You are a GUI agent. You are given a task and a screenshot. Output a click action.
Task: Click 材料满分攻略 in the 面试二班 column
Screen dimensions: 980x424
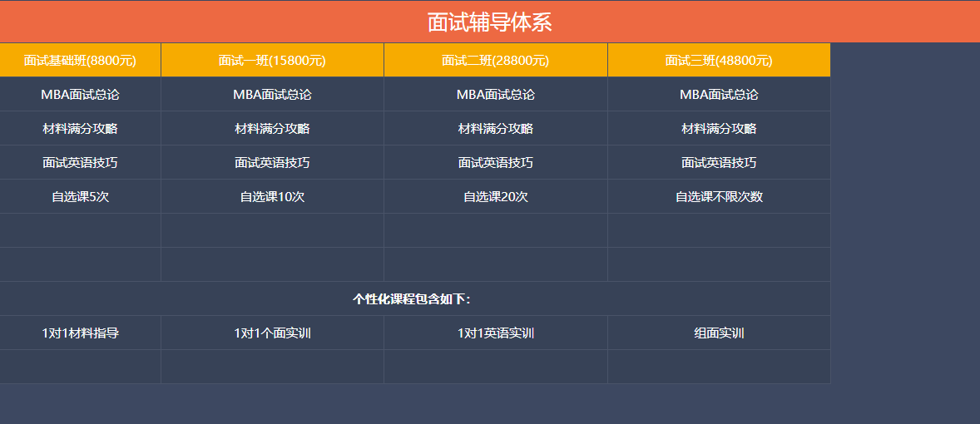click(x=495, y=129)
